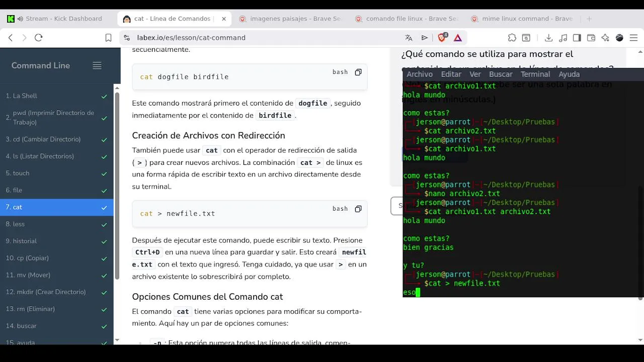Click the Command Line sidebar title
This screenshot has height=362, width=644.
coord(41,65)
